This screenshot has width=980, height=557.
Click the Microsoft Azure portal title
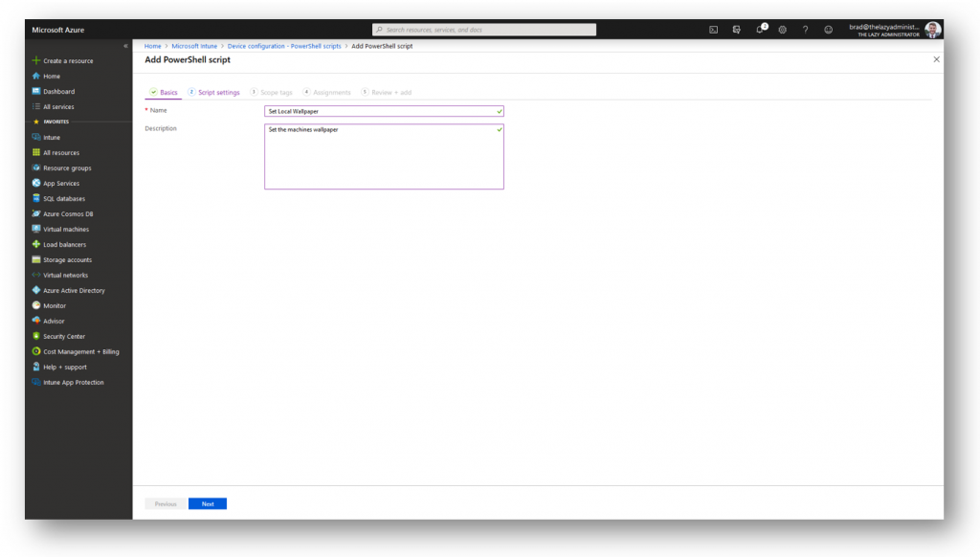click(x=58, y=30)
